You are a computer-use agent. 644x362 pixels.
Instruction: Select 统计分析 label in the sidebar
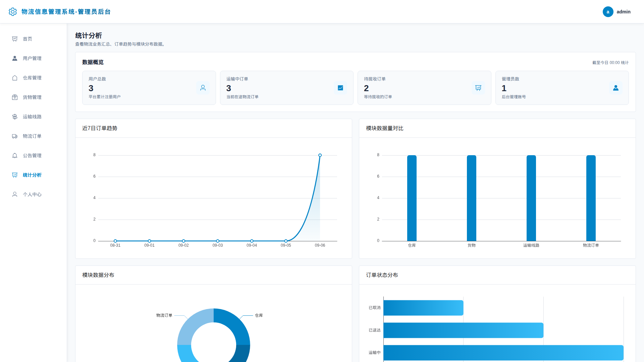[32, 175]
